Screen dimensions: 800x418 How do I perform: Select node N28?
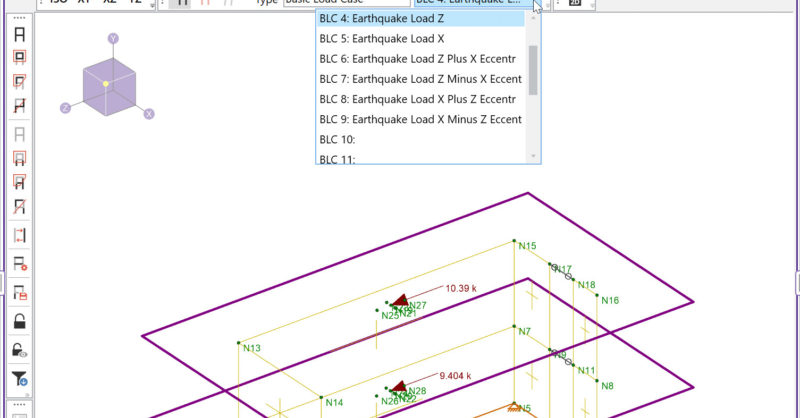tap(417, 391)
